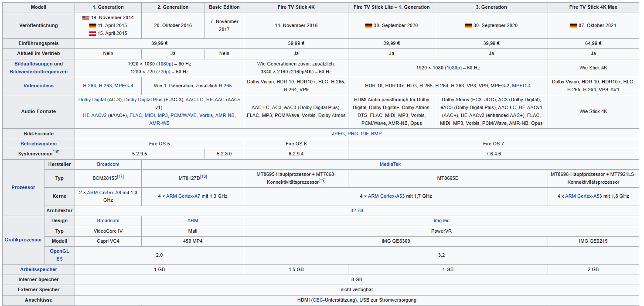Open the ARM Cortex-A9 link

pos(104,193)
